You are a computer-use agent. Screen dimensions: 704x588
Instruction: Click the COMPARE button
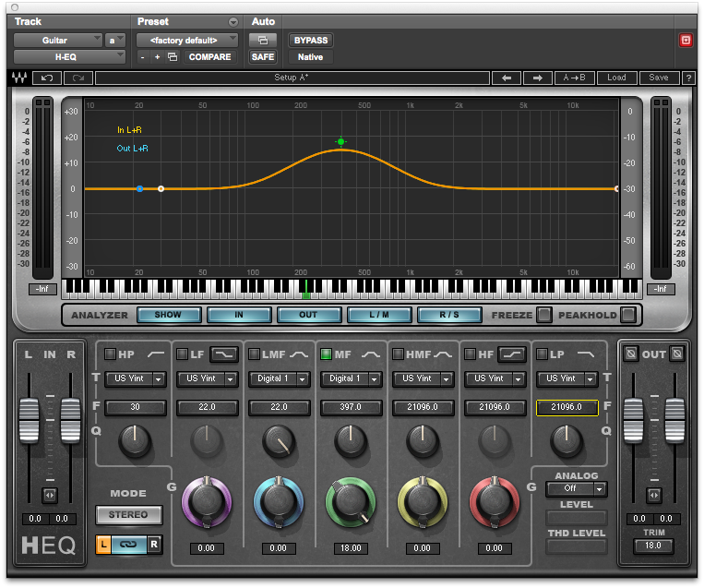[209, 57]
